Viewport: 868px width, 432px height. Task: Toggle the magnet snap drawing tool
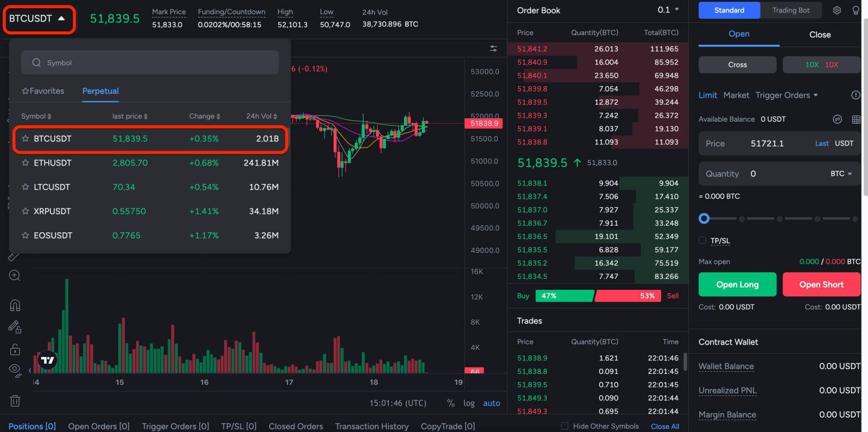(x=15, y=305)
